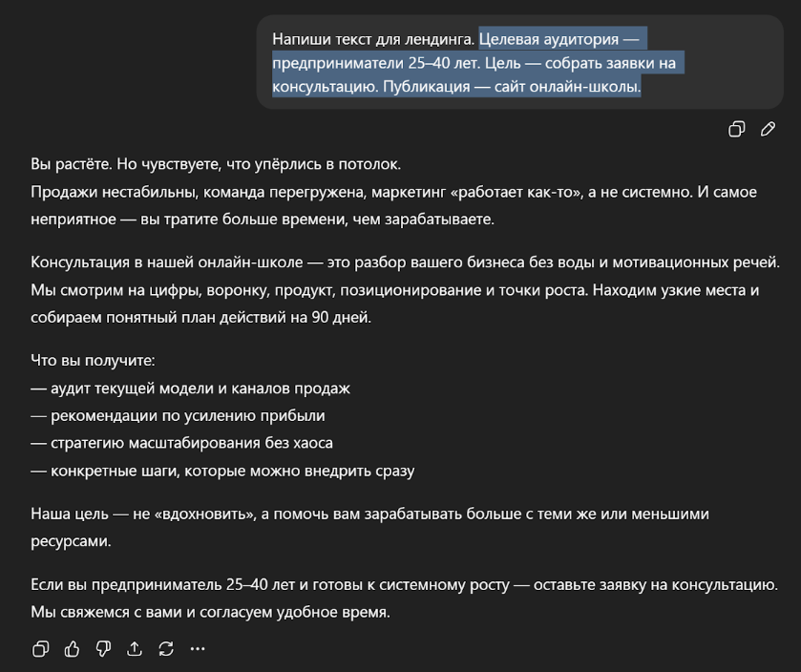Edit the user prompt with the pencil icon
The width and height of the screenshot is (801, 672).
768,129
